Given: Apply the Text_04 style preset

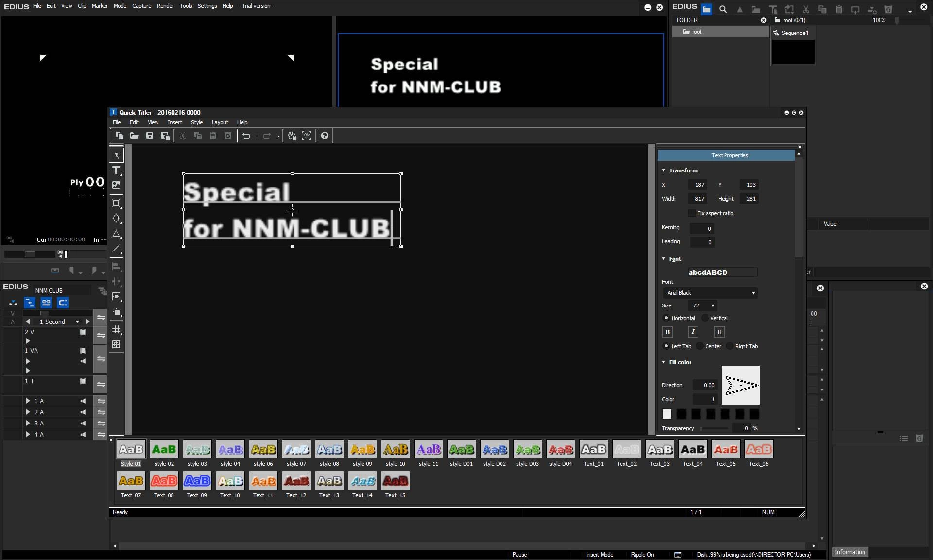Looking at the screenshot, I should pyautogui.click(x=692, y=454).
